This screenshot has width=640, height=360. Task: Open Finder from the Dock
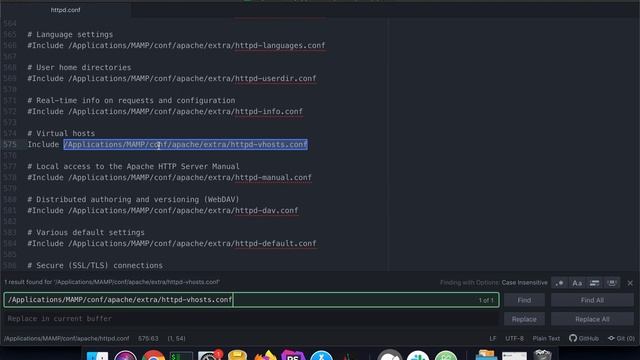click(97, 356)
